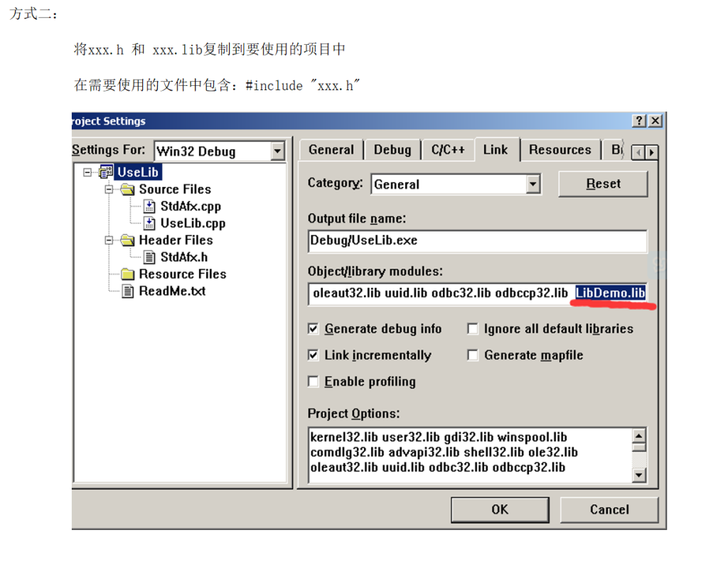Click the Source Files folder icon
The image size is (728, 564).
(128, 189)
